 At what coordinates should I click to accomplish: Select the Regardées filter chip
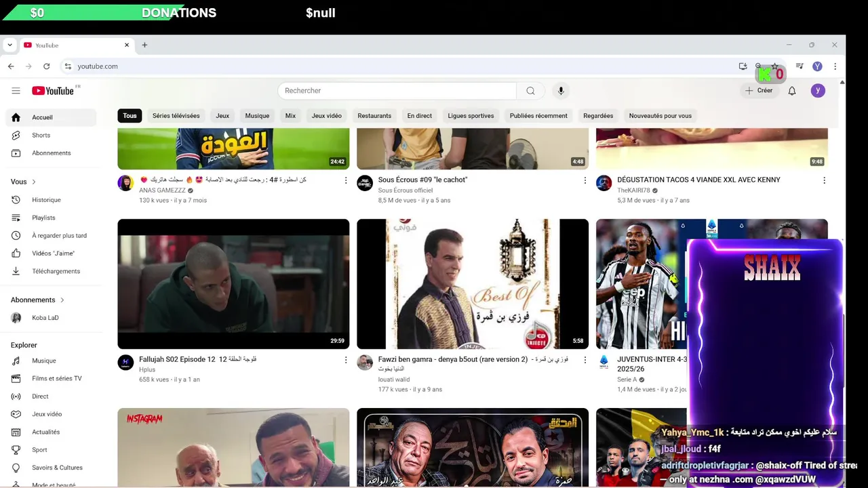pyautogui.click(x=598, y=116)
